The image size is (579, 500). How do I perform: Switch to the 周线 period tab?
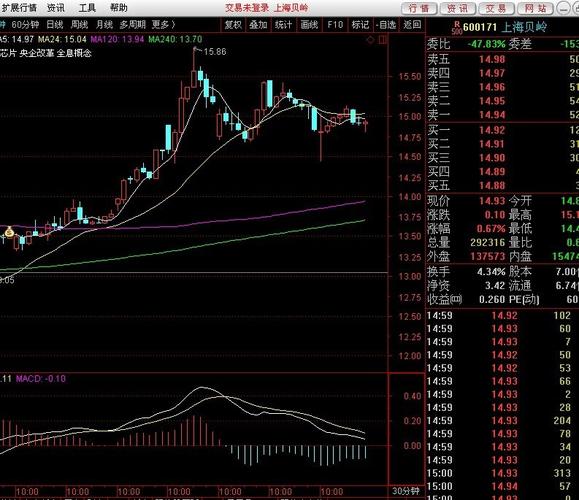tap(79, 25)
